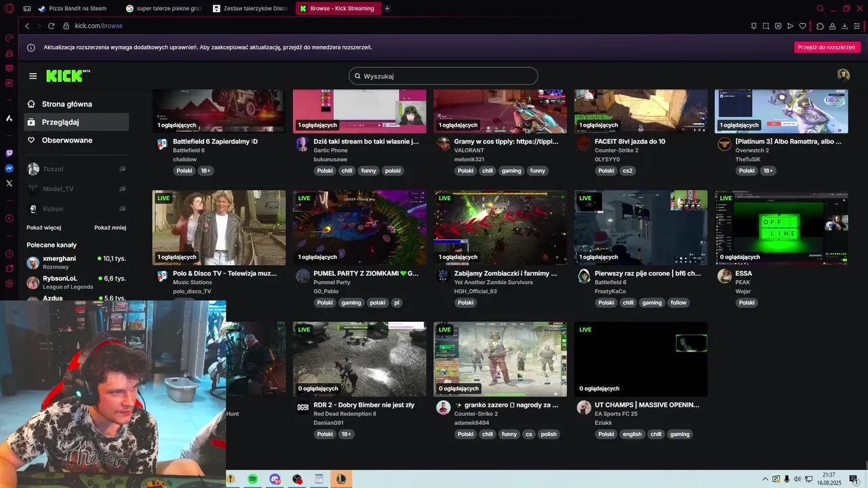Open the snapshot capture tool
The width and height of the screenshot is (868, 488).
766,26
